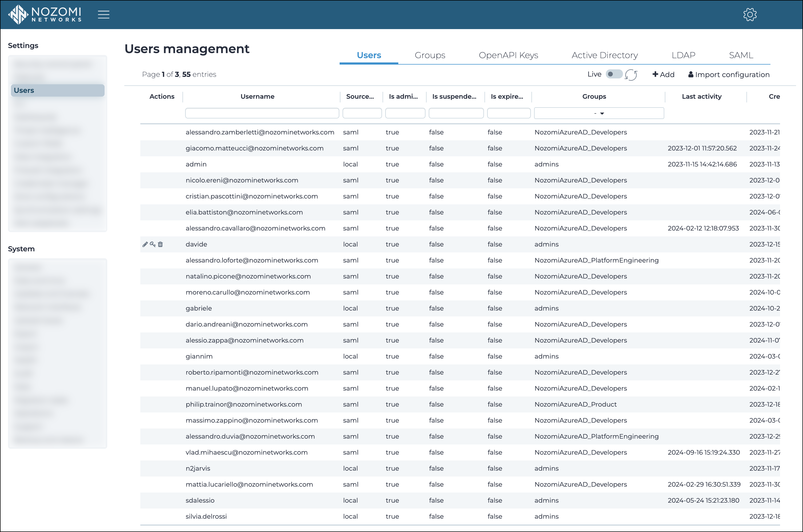Toggle the Live switch
Viewport: 803px width, 532px height.
tap(614, 74)
